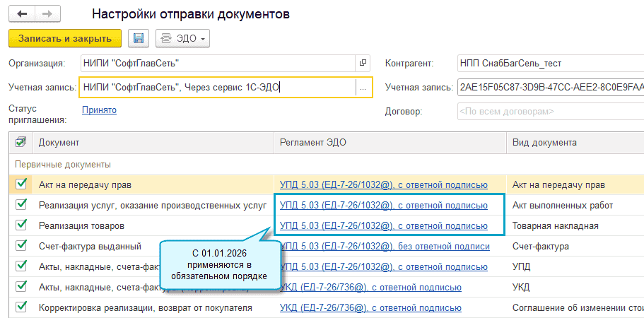Click the ellipsis button beside Учетная запись
Screen dimensions: 644x318
tap(363, 88)
